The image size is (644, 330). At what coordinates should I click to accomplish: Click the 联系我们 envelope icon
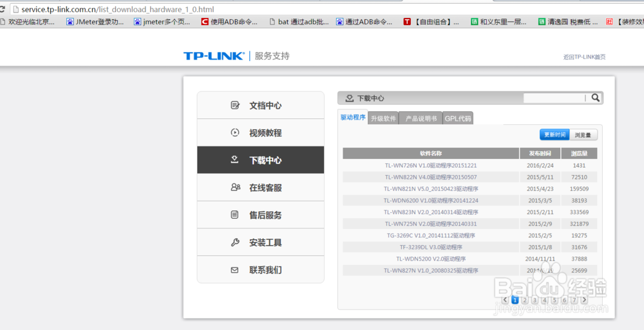[234, 270]
